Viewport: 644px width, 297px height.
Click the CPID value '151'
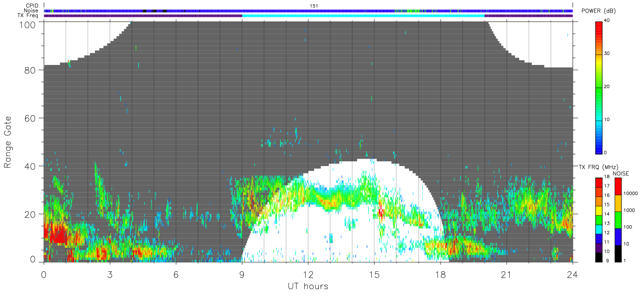coord(314,6)
